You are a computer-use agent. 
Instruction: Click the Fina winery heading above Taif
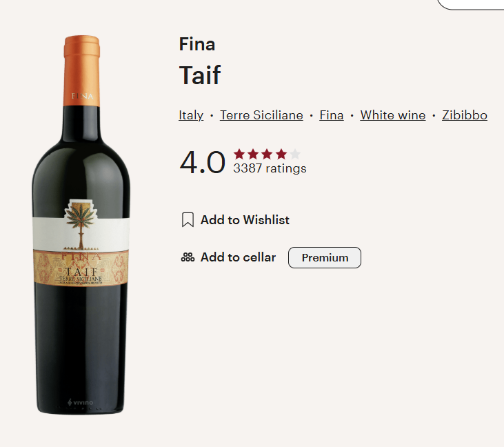[x=197, y=44]
